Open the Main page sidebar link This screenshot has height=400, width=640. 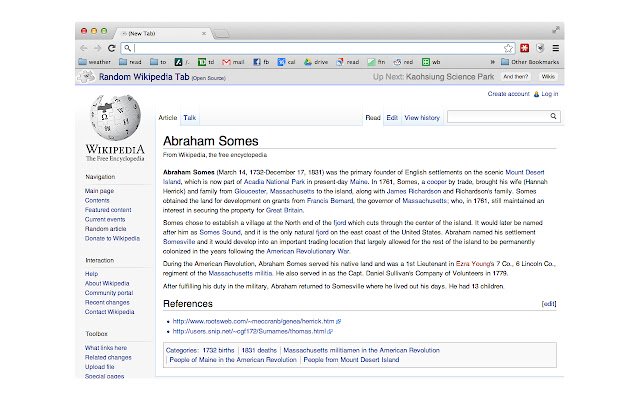[99, 191]
